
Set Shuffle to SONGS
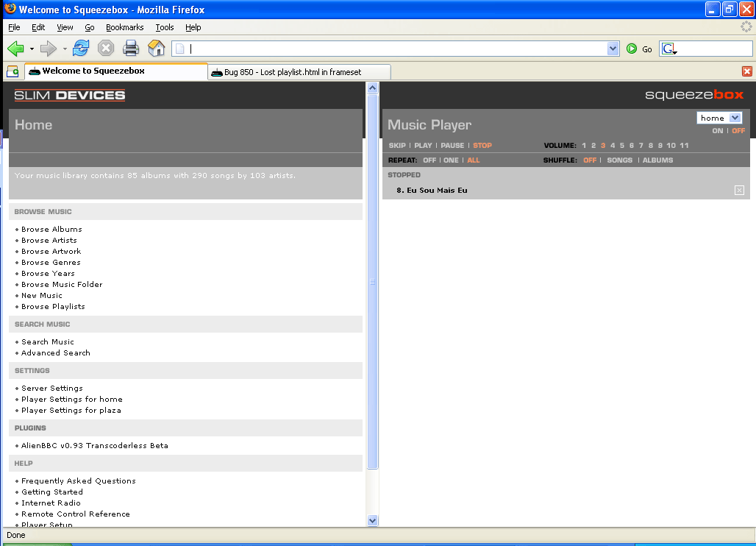[619, 160]
